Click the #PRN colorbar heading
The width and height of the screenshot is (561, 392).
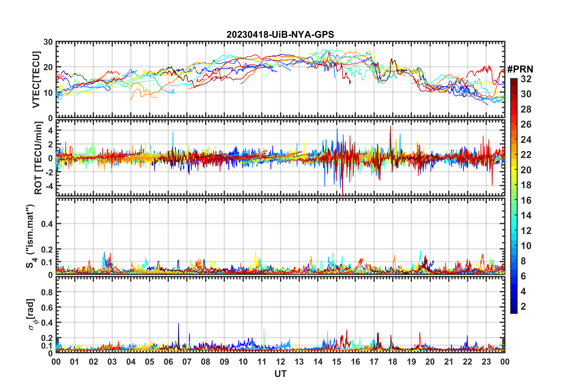click(x=520, y=69)
